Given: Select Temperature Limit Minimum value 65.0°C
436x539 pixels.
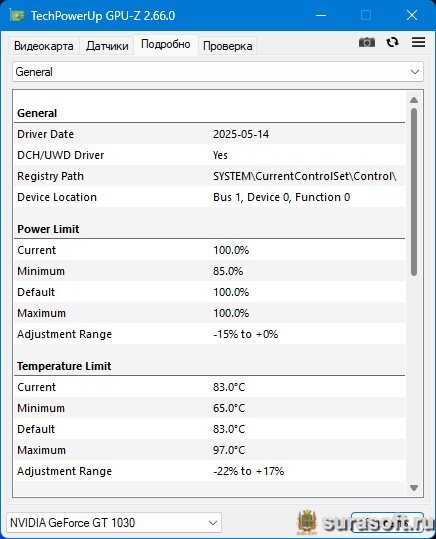Looking at the screenshot, I should [x=229, y=408].
